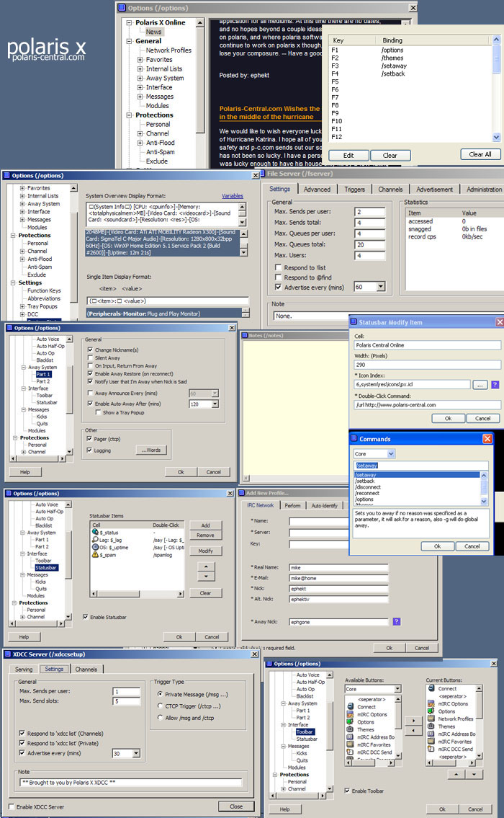This screenshot has width=504, height=818.
Task: Click the Max. Queues total field showing 20
Action: point(370,244)
